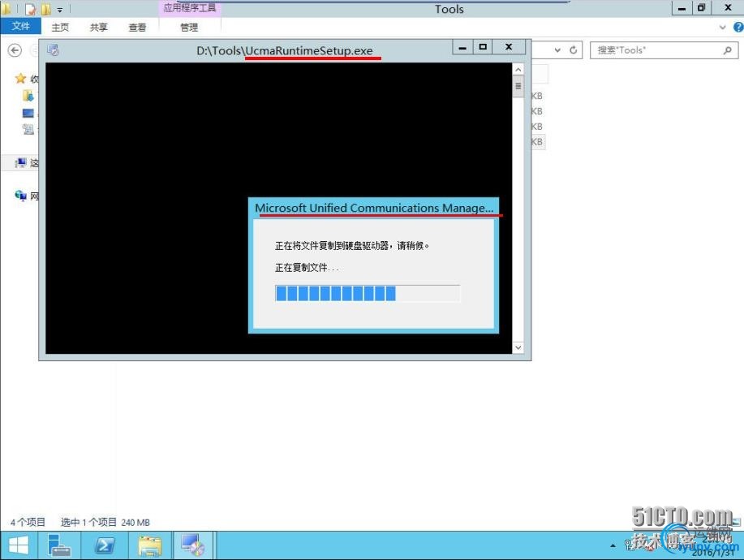Launch PowerShell from the taskbar

pos(104,545)
